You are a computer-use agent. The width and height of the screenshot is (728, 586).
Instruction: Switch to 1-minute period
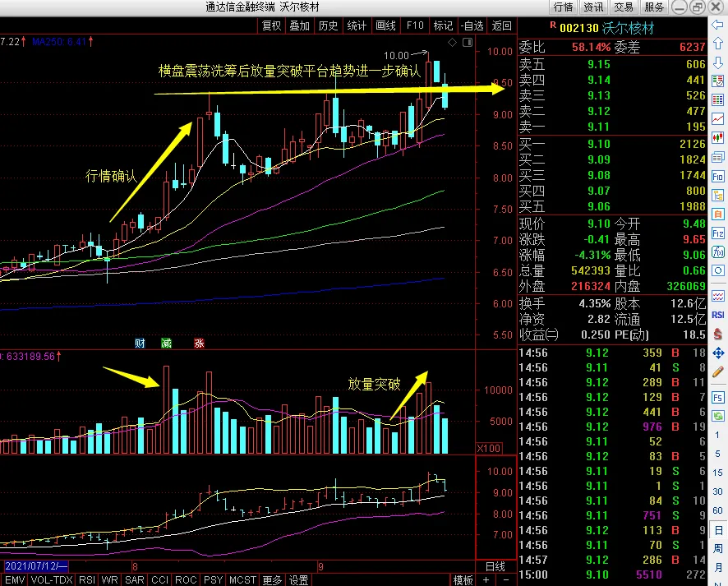click(x=718, y=435)
